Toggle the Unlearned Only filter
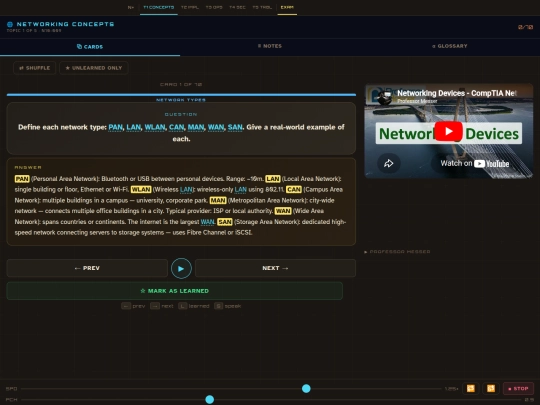The height and width of the screenshot is (405, 540). (94, 68)
